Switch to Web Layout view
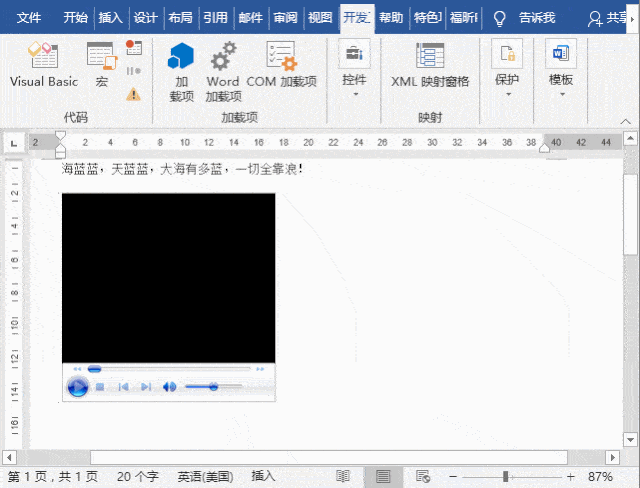 tap(423, 477)
